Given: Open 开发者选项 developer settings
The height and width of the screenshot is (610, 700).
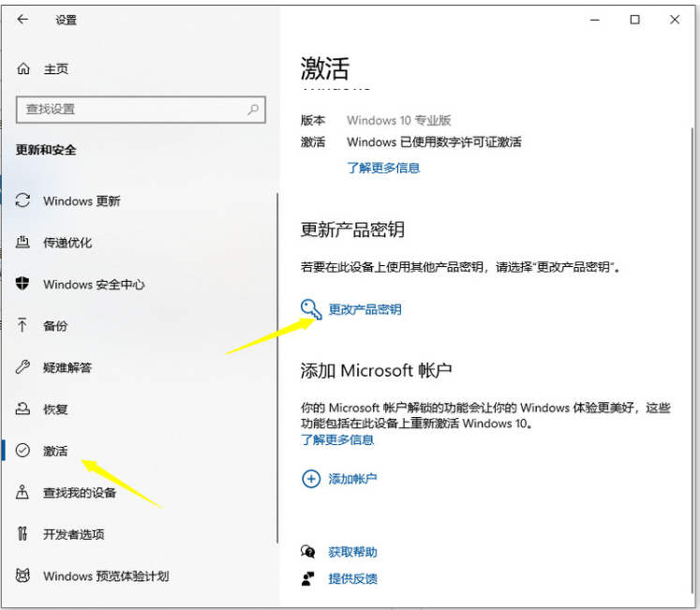Looking at the screenshot, I should tap(73, 534).
